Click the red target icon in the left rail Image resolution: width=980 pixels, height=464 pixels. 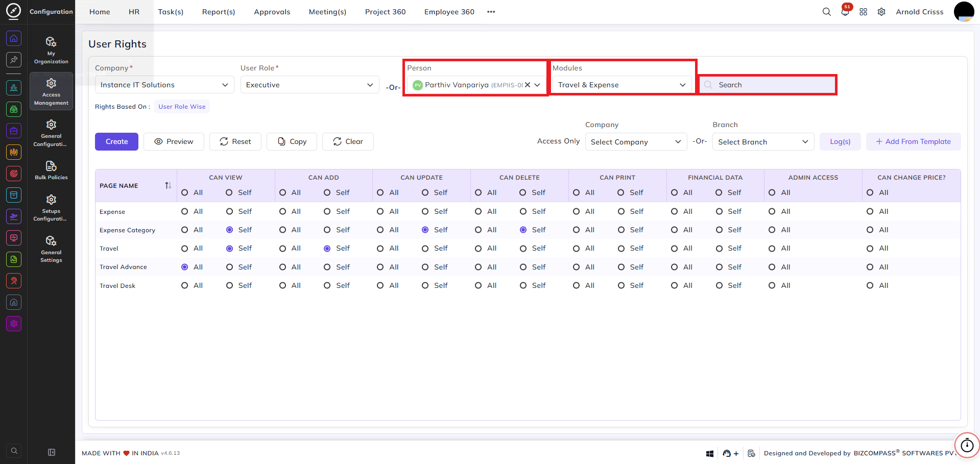14,174
